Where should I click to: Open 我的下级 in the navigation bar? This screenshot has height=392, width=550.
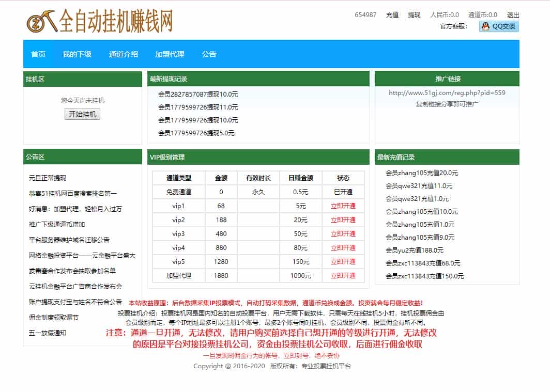tap(77, 54)
